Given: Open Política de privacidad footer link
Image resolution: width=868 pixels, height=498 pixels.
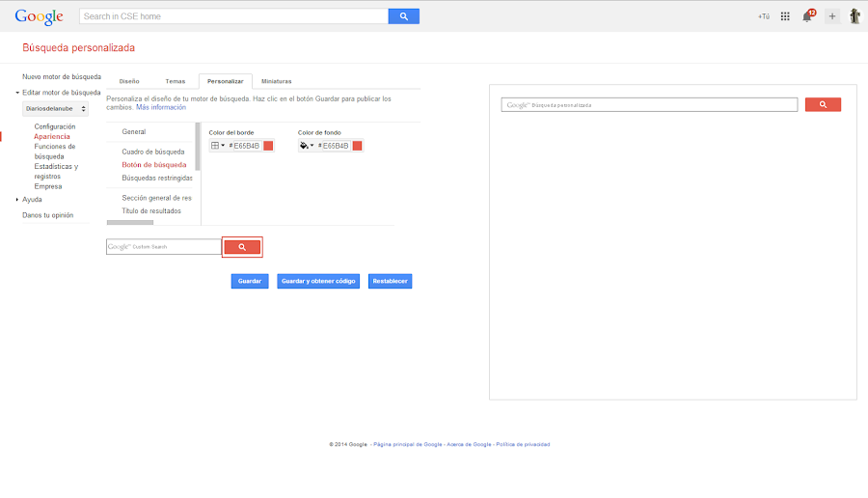Looking at the screenshot, I should tap(523, 444).
